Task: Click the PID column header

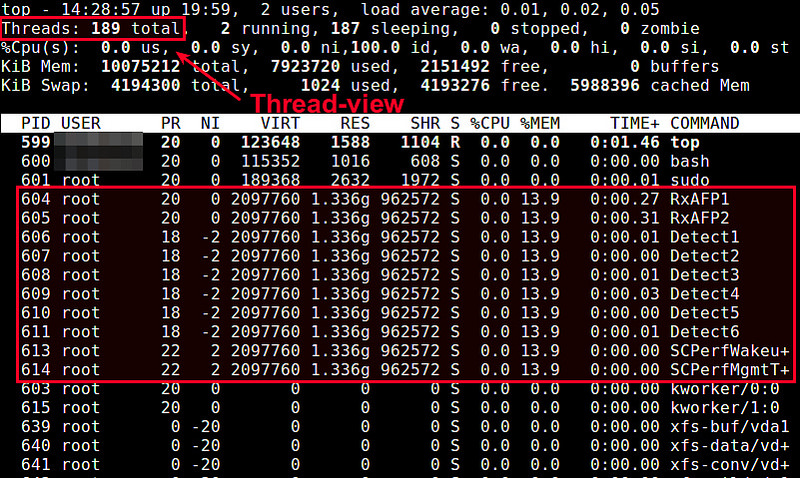Action: click(36, 123)
